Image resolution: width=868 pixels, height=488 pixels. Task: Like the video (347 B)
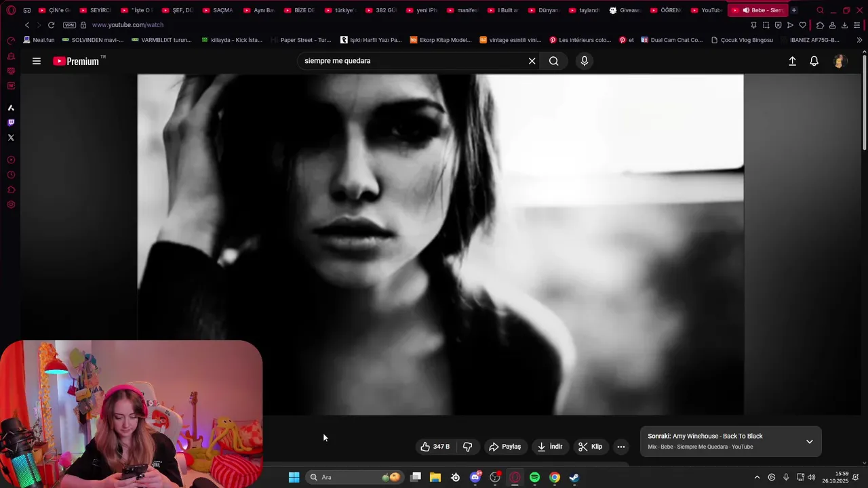435,447
